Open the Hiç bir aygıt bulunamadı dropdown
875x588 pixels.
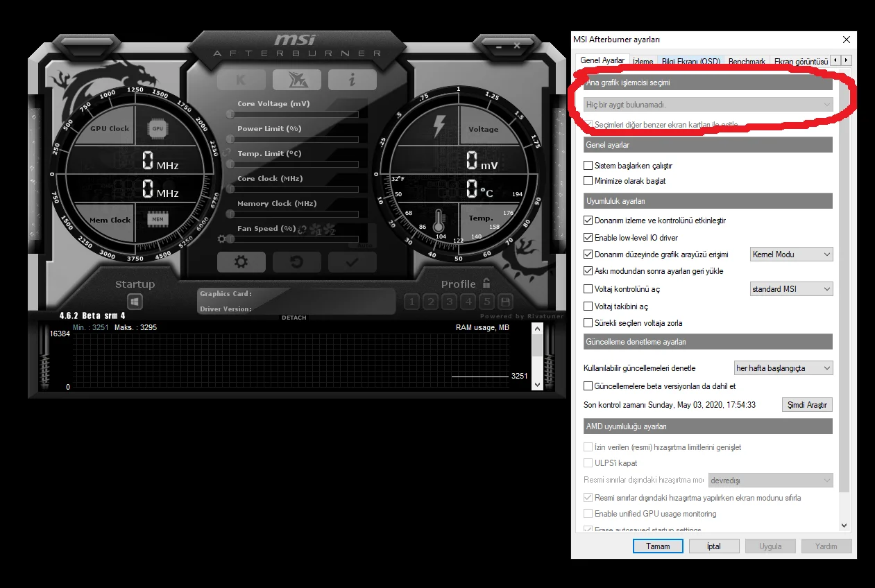(708, 105)
